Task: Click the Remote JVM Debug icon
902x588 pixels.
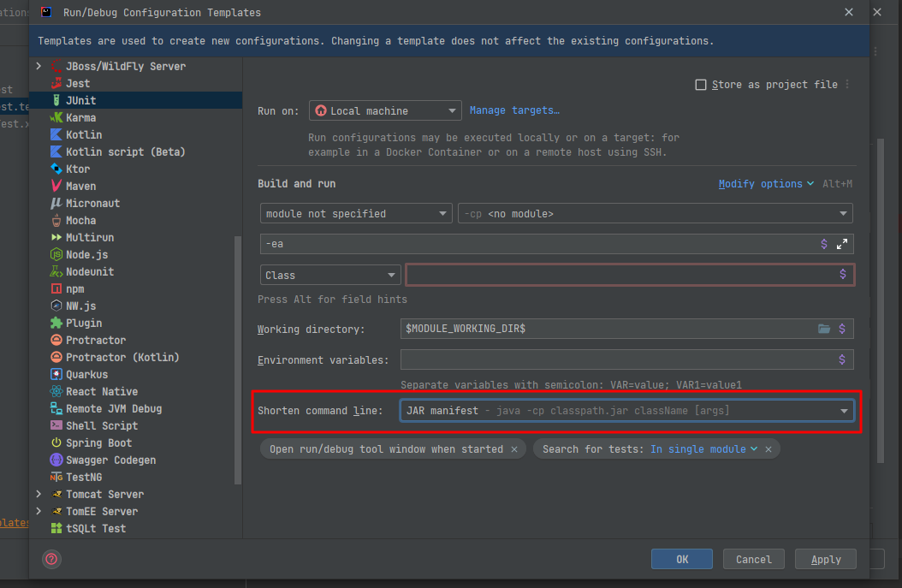Action: point(56,408)
